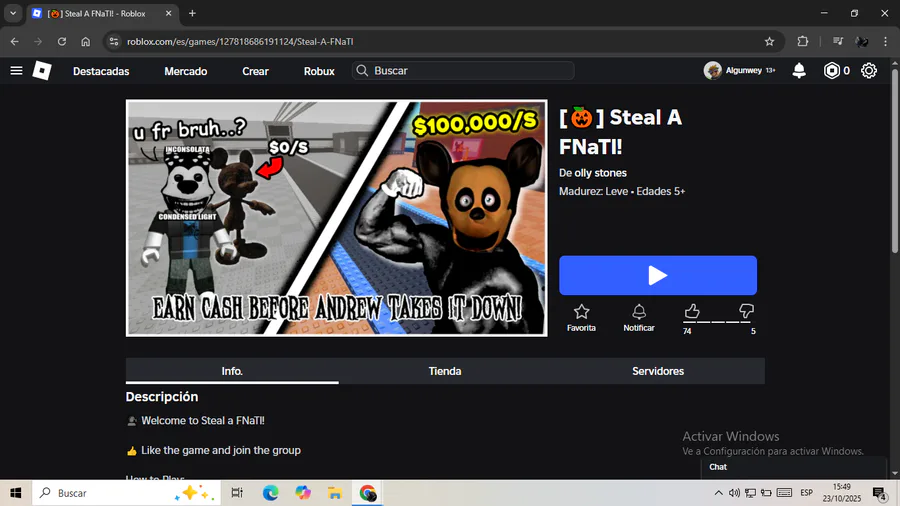Image resolution: width=900 pixels, height=506 pixels.
Task: Go forward in browser history
Action: point(38,41)
